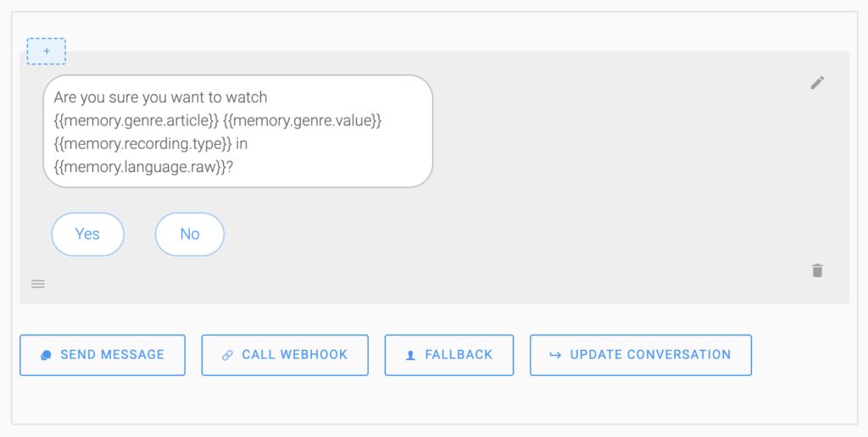868x437 pixels.
Task: Click the {{memory.genre.article}} placeholder
Action: pyautogui.click(x=136, y=121)
